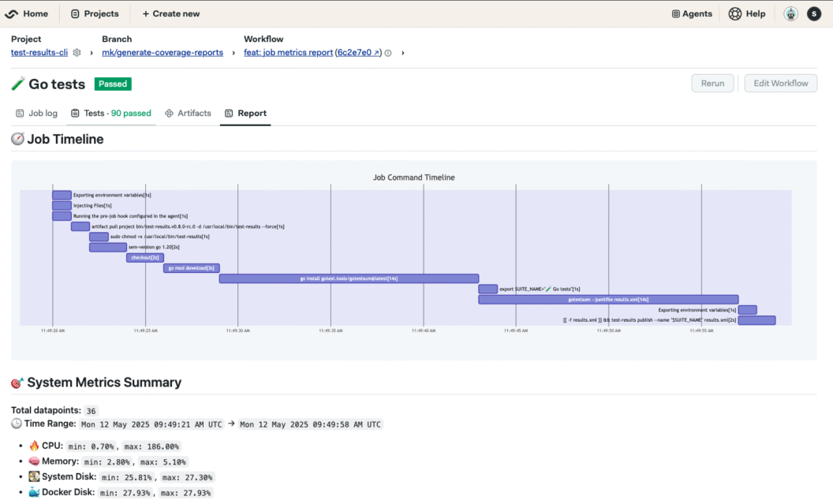Select the sudo chmod +x timeline bar
This screenshot has width=833, height=504.
tap(99, 237)
